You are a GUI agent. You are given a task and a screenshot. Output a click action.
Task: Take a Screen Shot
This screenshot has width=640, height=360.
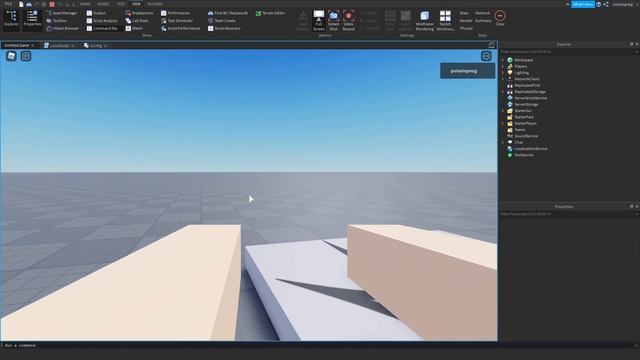pos(333,20)
